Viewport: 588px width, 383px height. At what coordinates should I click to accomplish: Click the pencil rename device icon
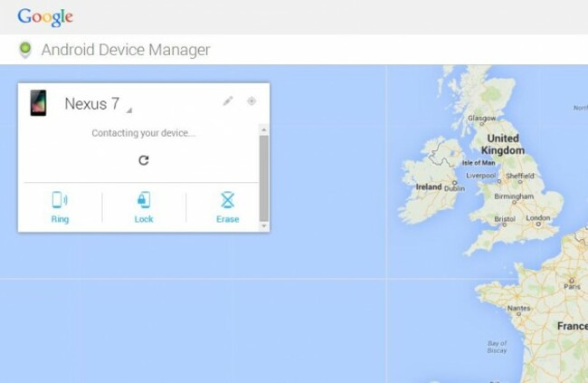[228, 101]
